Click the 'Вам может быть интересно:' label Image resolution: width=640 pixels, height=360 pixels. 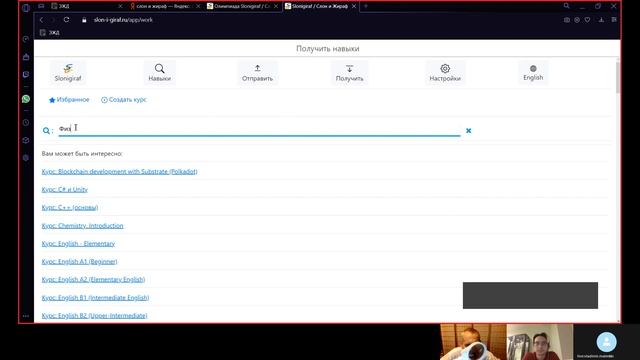tap(82, 154)
